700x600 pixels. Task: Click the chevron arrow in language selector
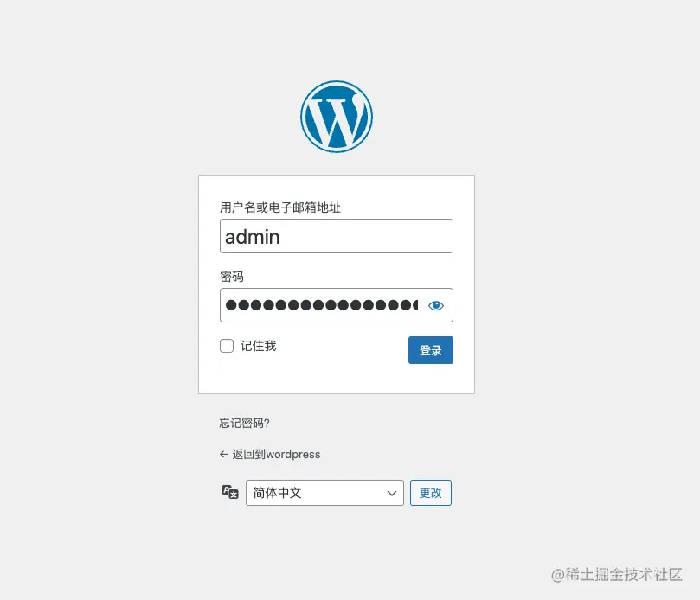(x=391, y=493)
